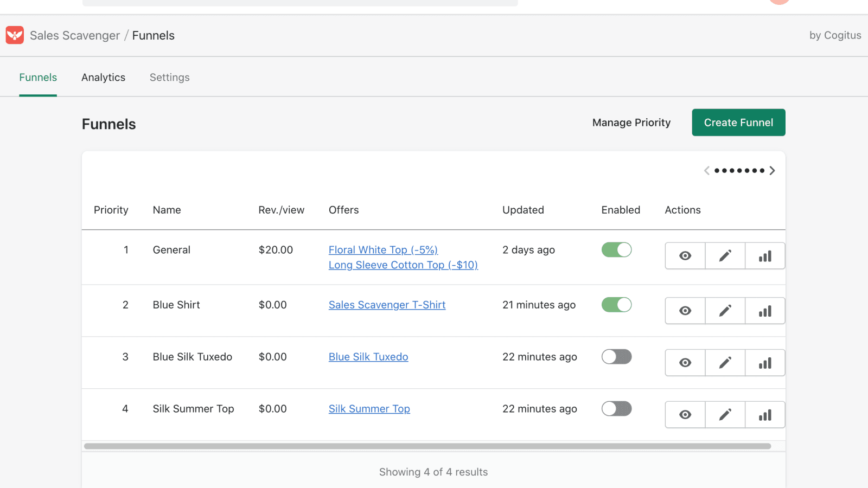Open analytics bar chart icon for General funnel

click(765, 255)
